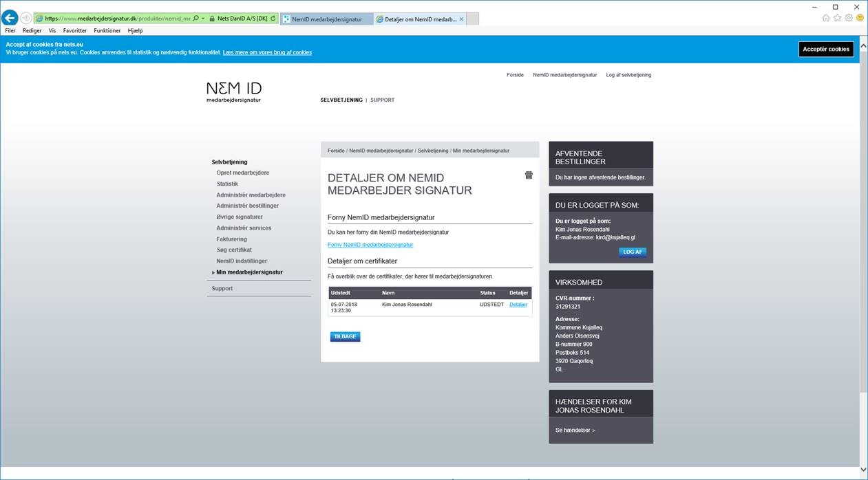Viewport: 868px width, 480px height.
Task: Go back with the browser back arrow
Action: [x=10, y=19]
